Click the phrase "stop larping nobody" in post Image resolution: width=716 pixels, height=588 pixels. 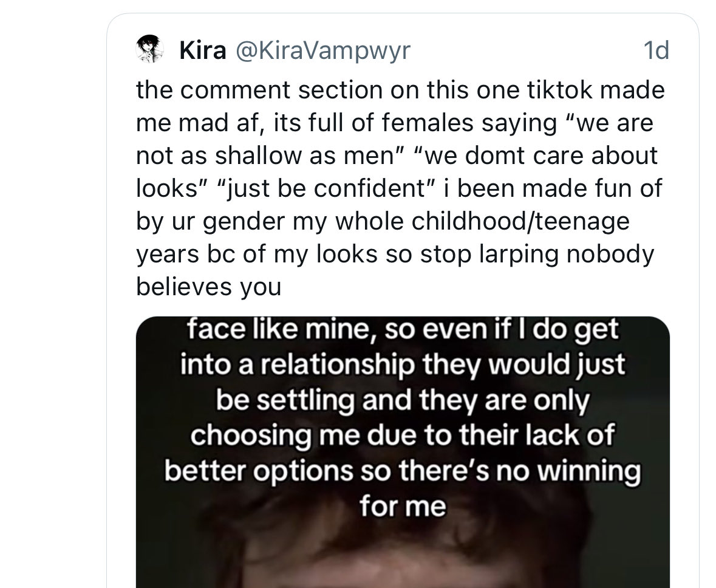[x=537, y=255]
